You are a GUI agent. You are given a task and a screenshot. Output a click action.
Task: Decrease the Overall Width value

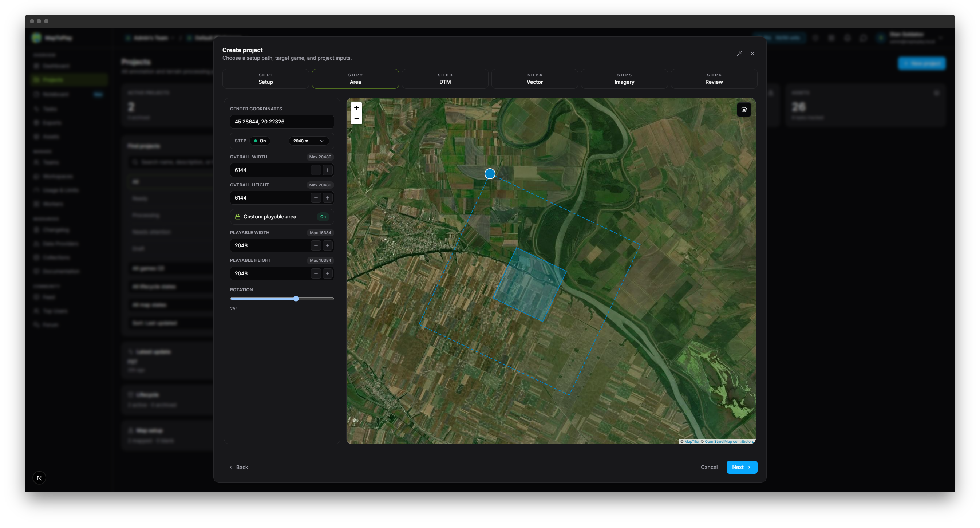(x=316, y=170)
